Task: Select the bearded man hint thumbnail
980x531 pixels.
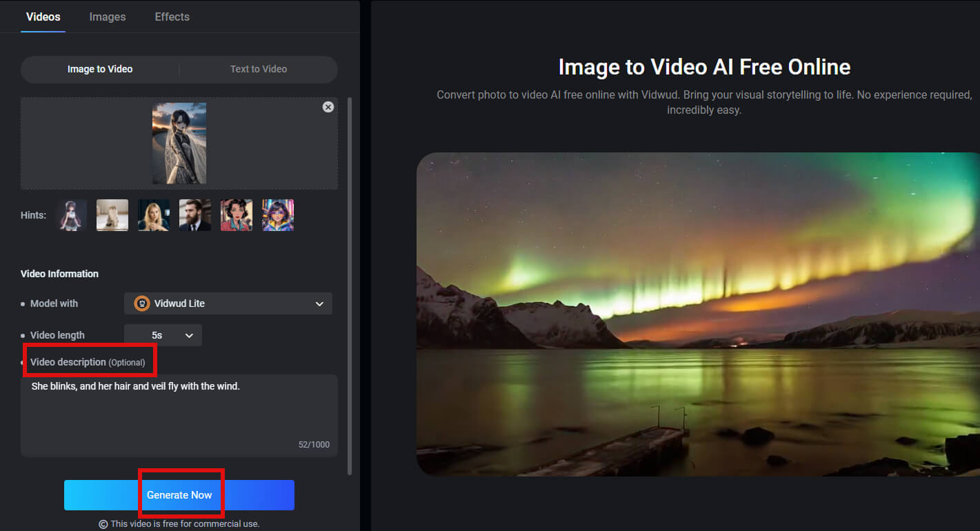Action: point(195,214)
